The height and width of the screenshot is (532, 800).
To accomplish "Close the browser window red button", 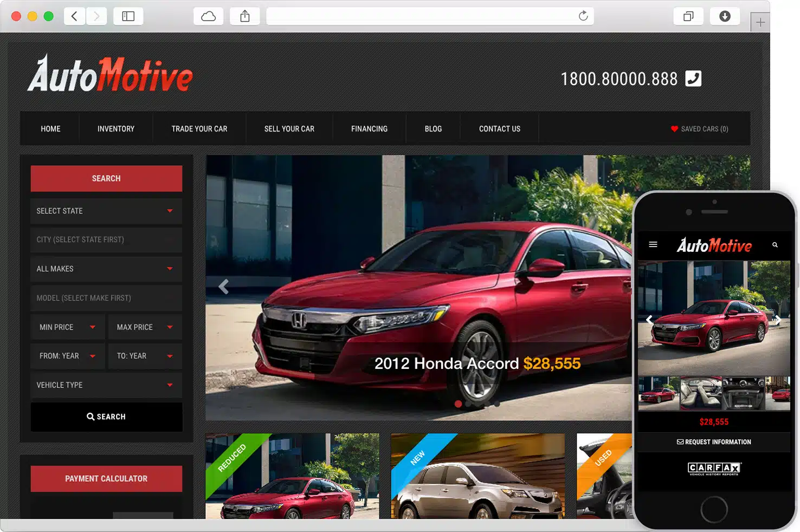I will [16, 16].
